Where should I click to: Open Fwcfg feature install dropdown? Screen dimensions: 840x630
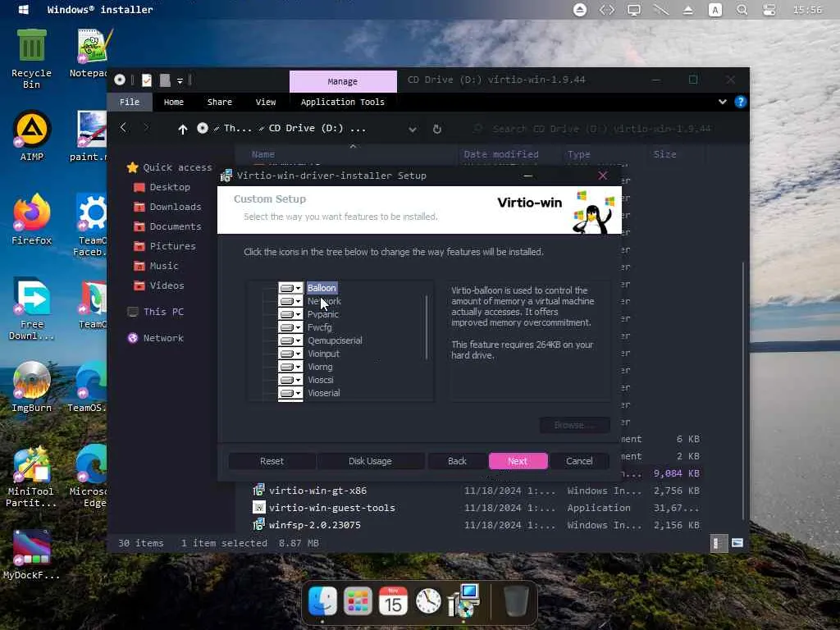pyautogui.click(x=291, y=327)
